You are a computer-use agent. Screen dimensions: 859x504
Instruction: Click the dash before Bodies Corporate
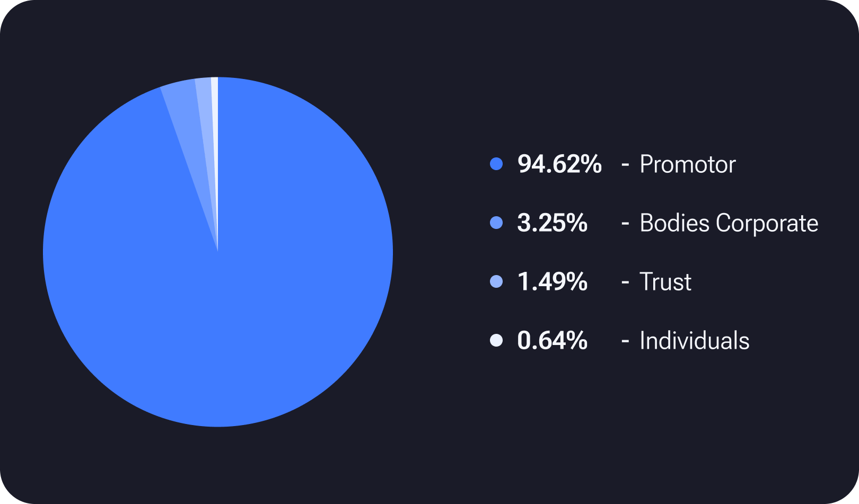tap(625, 224)
